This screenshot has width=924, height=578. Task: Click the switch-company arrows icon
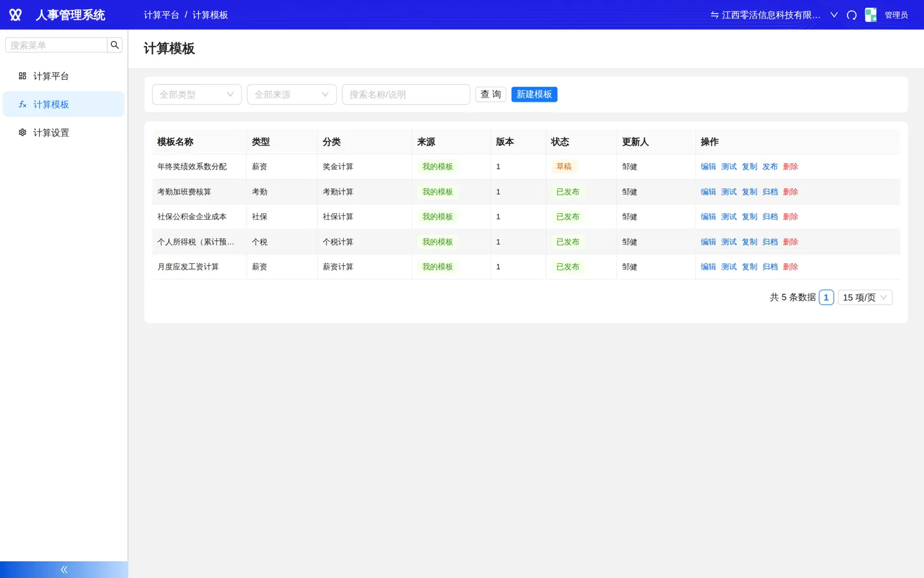[714, 15]
